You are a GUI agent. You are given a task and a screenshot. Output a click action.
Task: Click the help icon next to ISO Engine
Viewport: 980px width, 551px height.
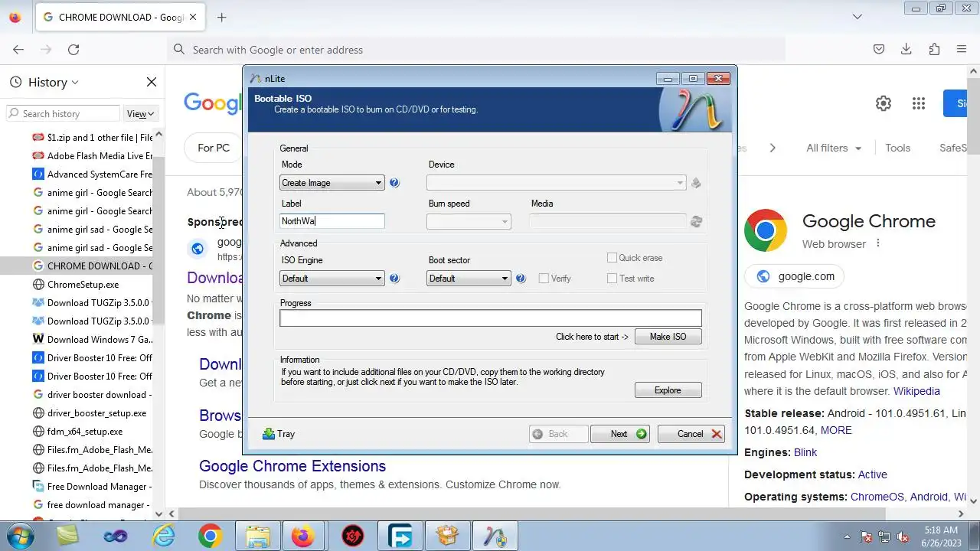point(394,279)
